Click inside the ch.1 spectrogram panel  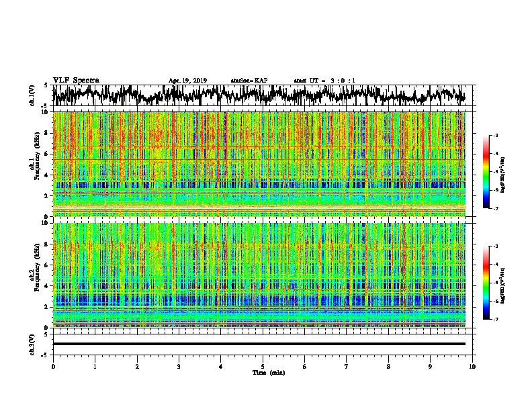(259, 164)
